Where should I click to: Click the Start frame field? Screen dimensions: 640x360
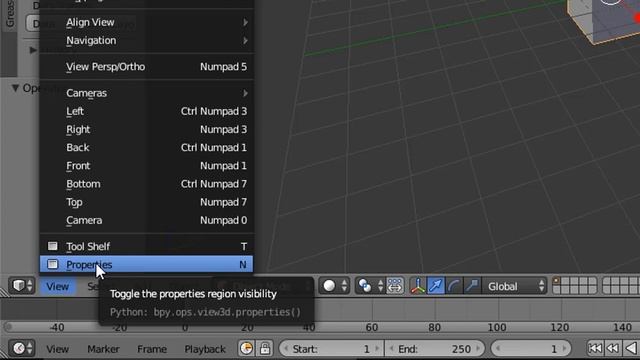[331, 349]
